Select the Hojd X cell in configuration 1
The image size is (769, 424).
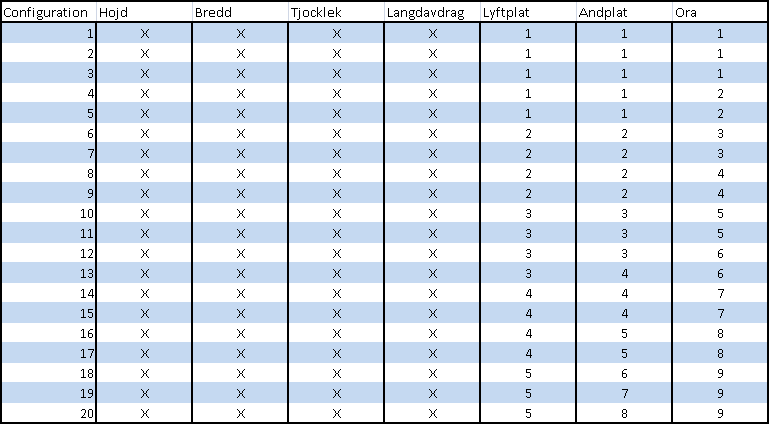[144, 33]
